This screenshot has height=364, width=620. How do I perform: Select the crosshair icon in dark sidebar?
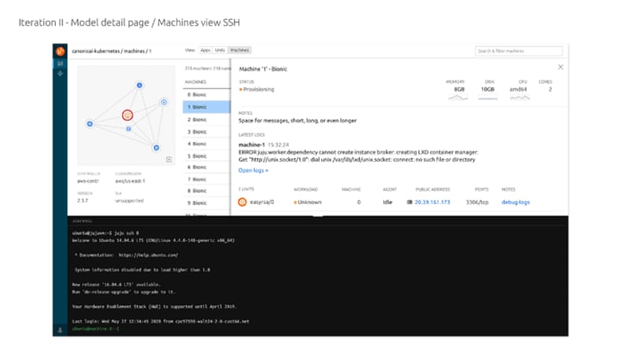[60, 73]
